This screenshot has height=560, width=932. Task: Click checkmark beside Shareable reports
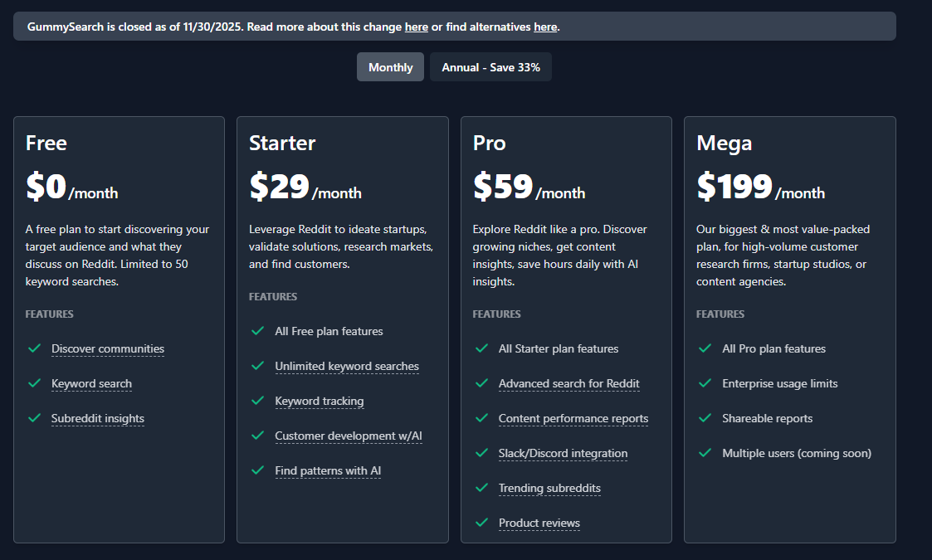(705, 418)
